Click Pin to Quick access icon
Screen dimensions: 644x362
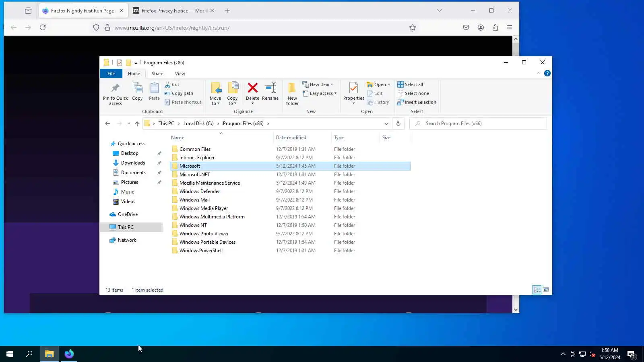click(116, 88)
